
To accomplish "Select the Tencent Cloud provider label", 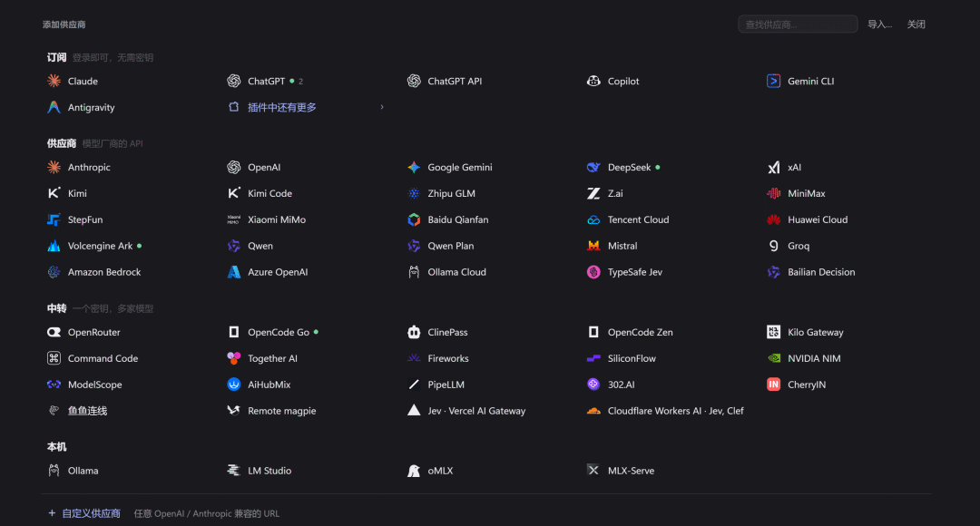I will tap(638, 219).
